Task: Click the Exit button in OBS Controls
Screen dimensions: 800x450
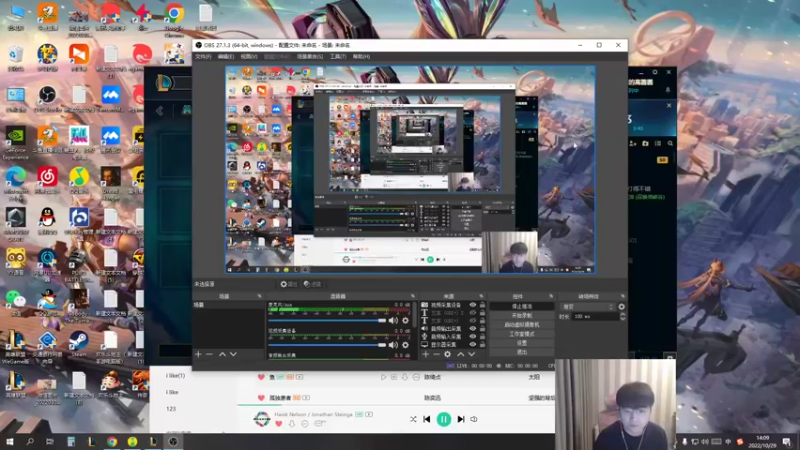Action: click(x=521, y=353)
